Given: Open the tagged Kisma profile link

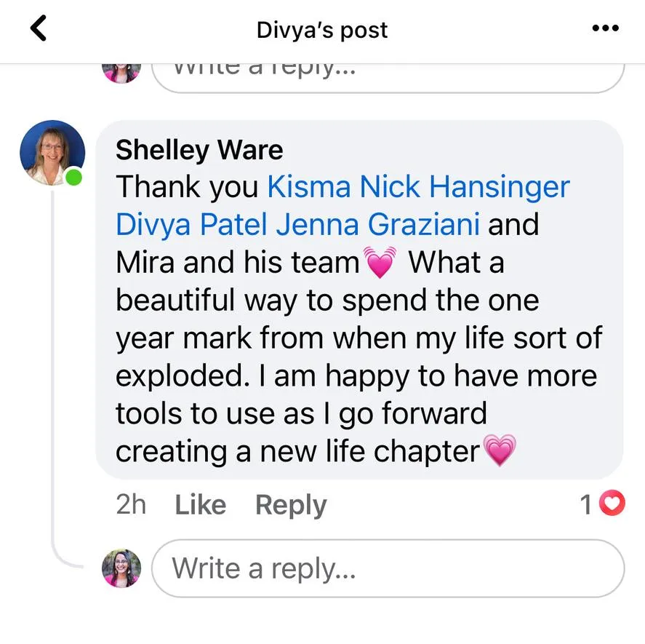Looking at the screenshot, I should [x=309, y=187].
